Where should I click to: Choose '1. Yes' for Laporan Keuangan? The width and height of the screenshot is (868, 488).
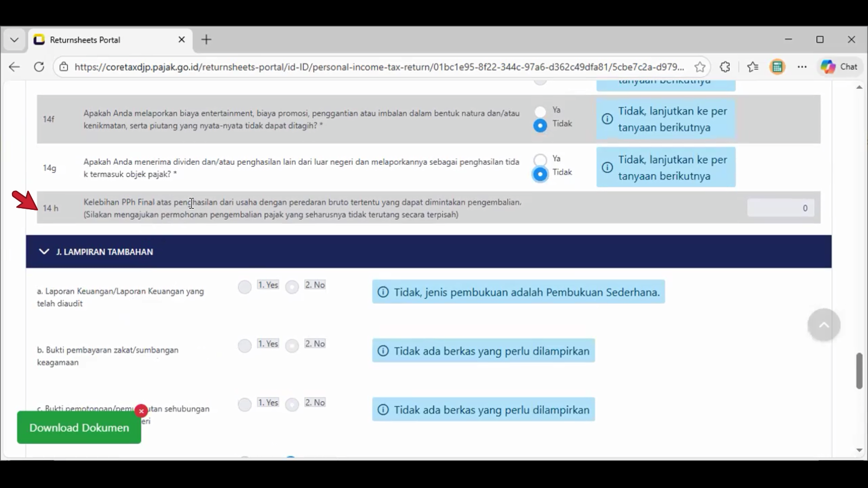(x=245, y=287)
